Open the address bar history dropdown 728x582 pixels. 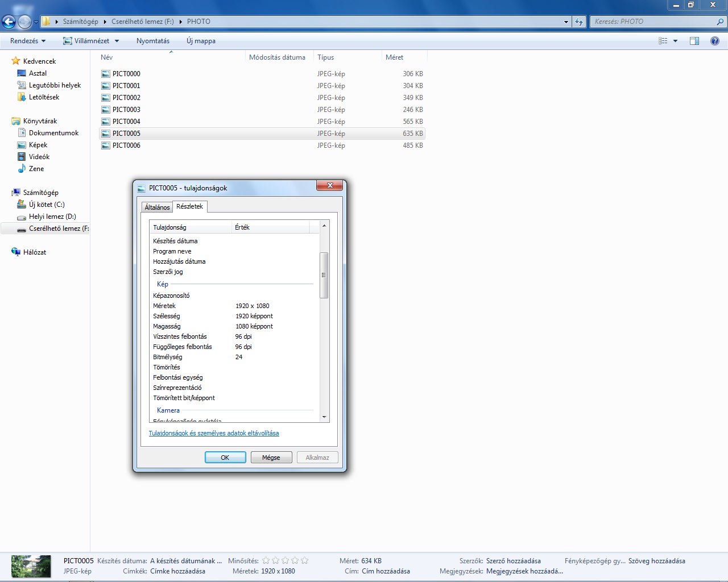tap(566, 22)
